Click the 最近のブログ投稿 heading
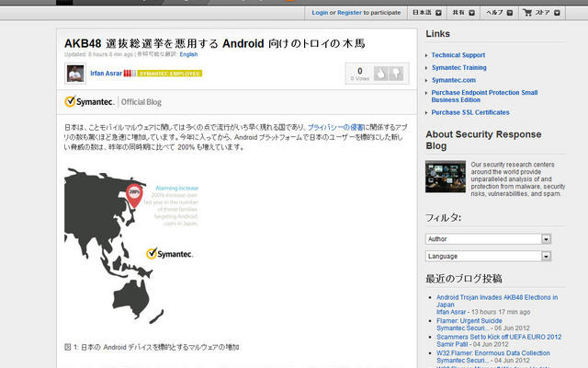 pyautogui.click(x=463, y=279)
